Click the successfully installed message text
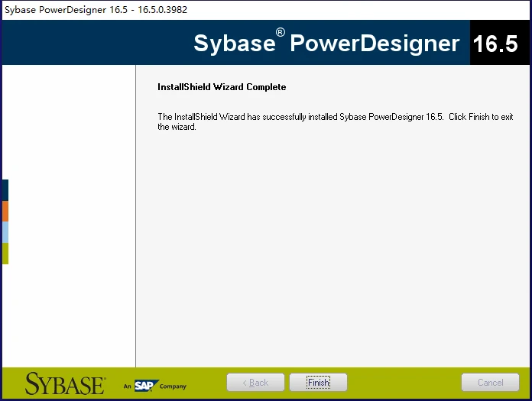Image resolution: width=532 pixels, height=401 pixels. click(300, 117)
